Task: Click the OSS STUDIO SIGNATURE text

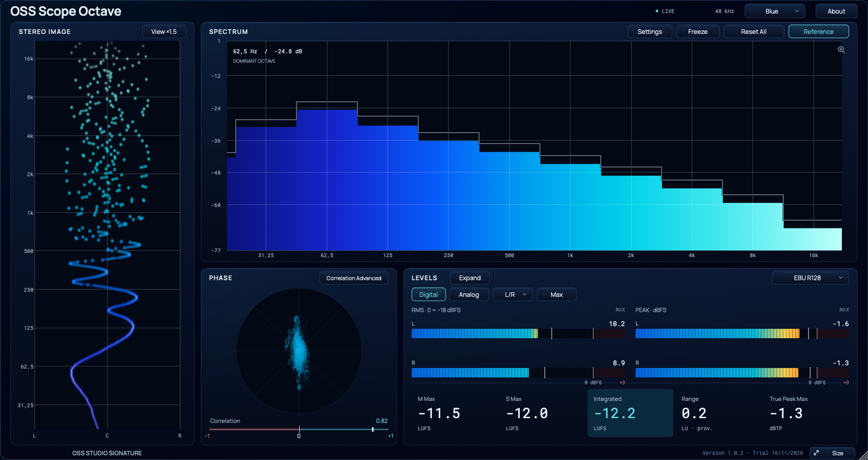Action: [x=107, y=453]
